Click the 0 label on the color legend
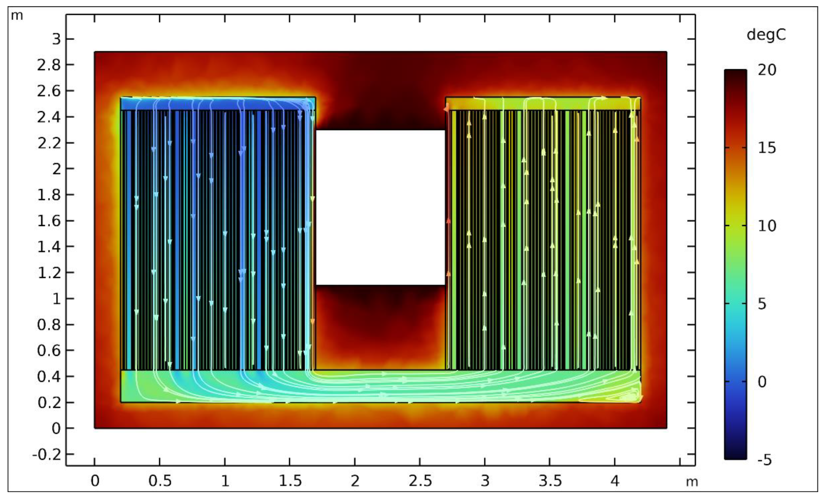 [762, 382]
